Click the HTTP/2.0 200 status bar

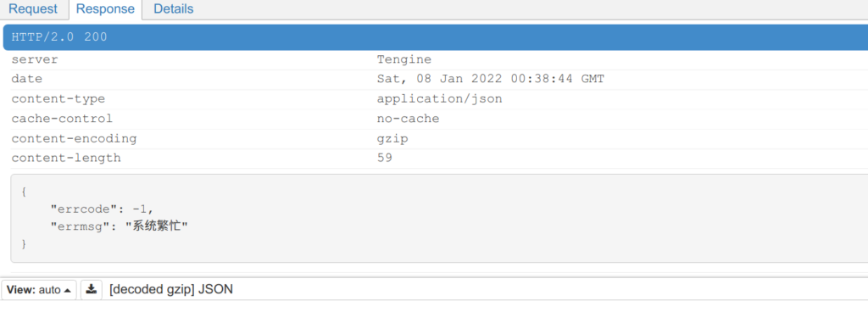(x=436, y=37)
